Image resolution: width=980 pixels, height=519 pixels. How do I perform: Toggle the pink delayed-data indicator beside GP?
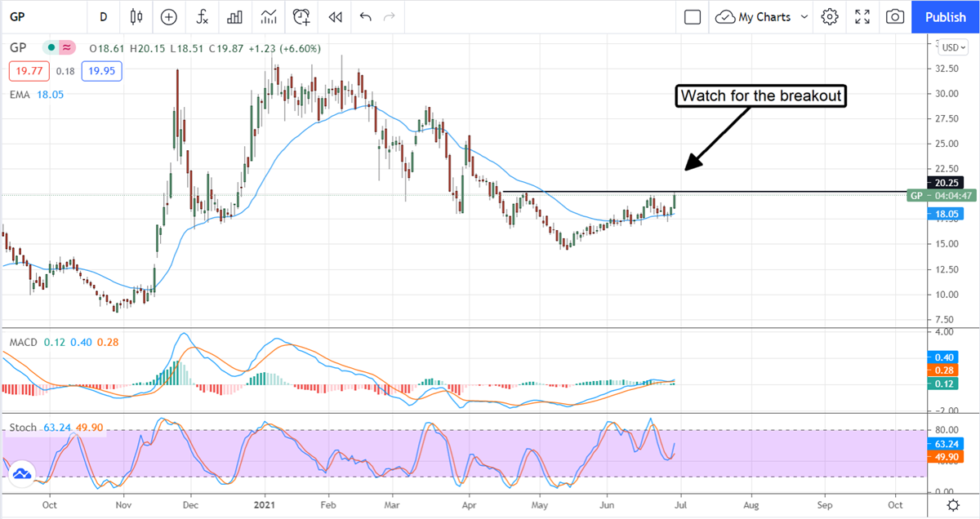[67, 48]
